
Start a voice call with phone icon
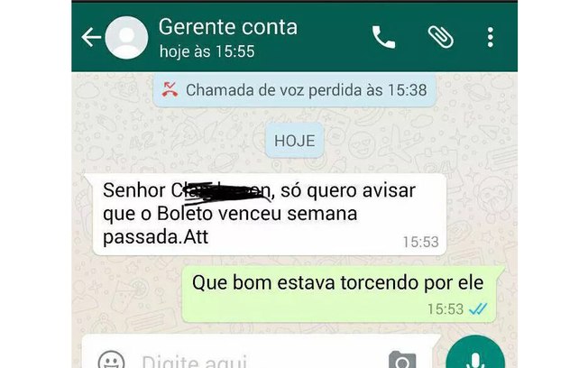coord(383,37)
